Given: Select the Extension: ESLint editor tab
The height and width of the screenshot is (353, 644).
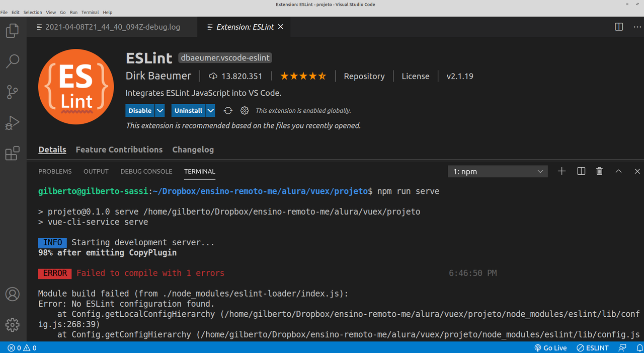Looking at the screenshot, I should pos(245,27).
